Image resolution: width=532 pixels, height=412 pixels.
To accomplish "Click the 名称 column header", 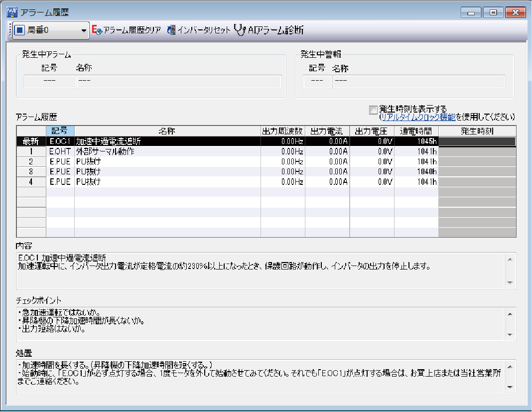I will [x=167, y=131].
